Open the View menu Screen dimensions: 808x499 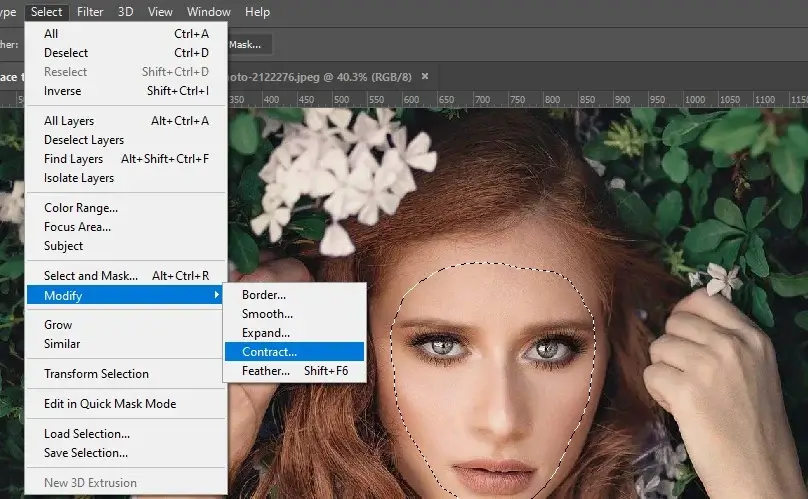point(160,11)
